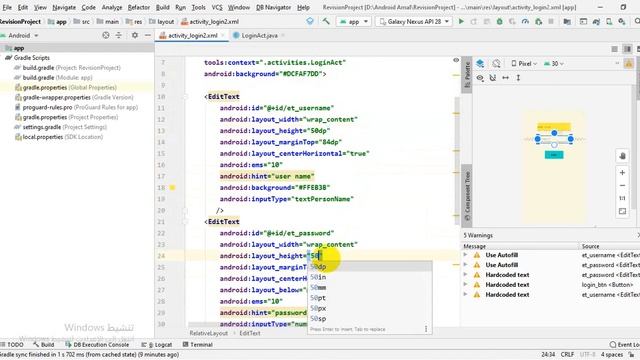Open the API 30 version dropdown
640x360 pixels.
coord(554,64)
